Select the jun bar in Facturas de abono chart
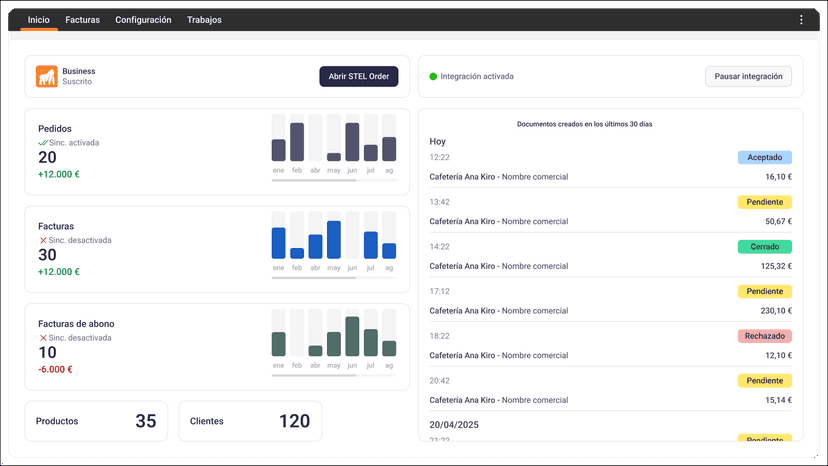This screenshot has height=466, width=828. (x=352, y=336)
